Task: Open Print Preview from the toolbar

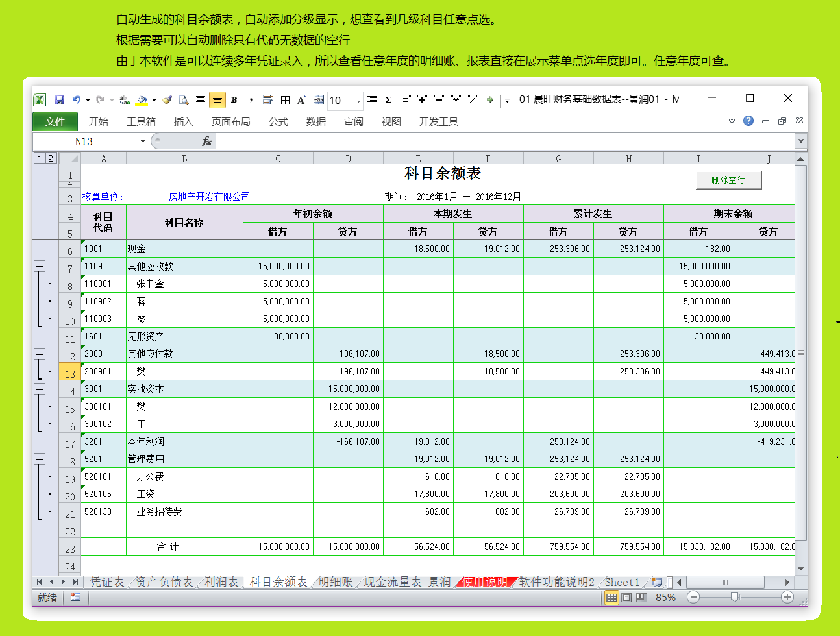Action: 184,100
